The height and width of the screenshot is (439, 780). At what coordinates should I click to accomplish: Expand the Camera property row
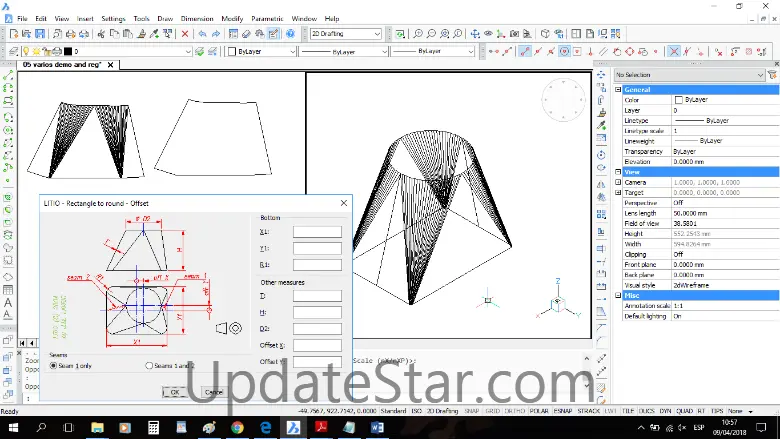click(618, 182)
